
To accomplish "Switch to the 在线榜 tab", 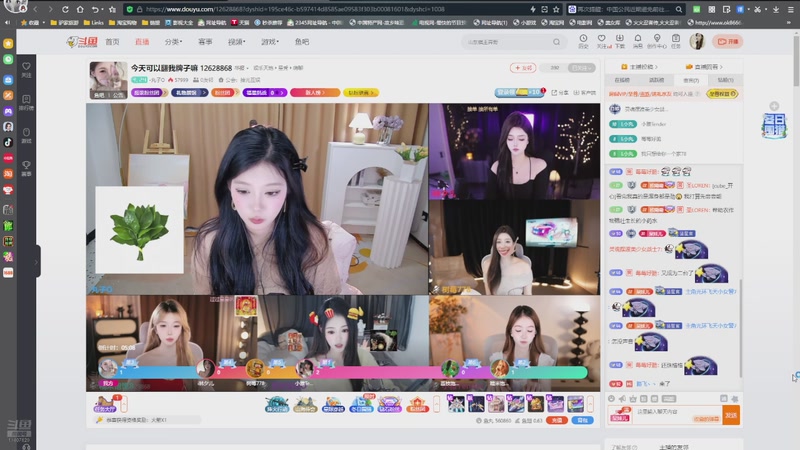I will [x=622, y=80].
